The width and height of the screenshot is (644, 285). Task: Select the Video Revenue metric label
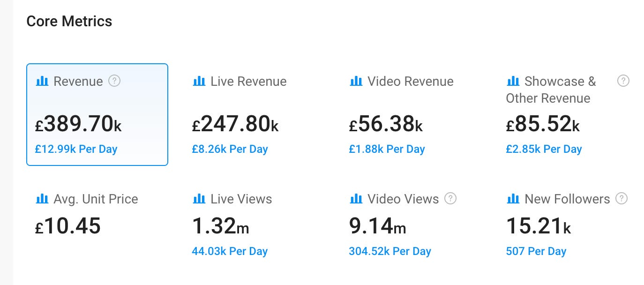point(411,82)
